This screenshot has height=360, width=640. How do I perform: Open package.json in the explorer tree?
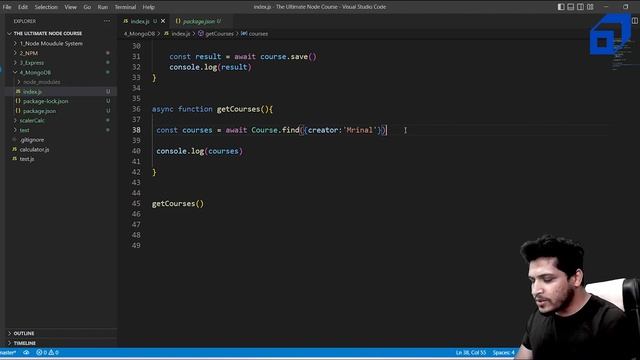coord(39,111)
